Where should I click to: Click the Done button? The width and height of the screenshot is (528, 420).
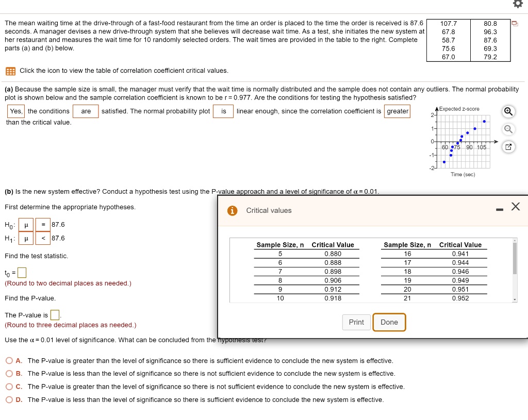(x=389, y=323)
